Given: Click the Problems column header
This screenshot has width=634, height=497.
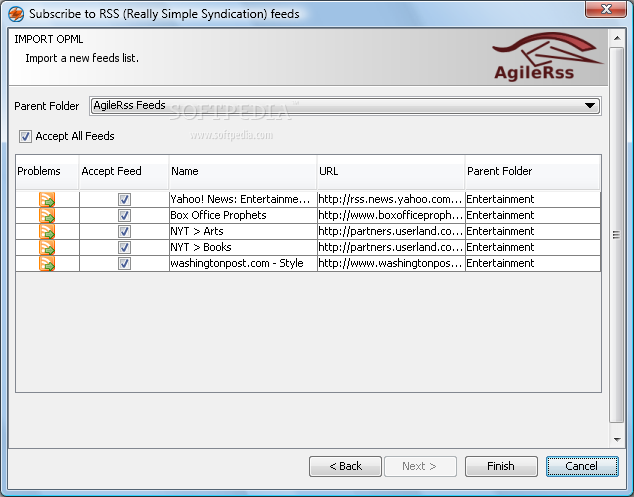Looking at the screenshot, I should click(x=47, y=171).
